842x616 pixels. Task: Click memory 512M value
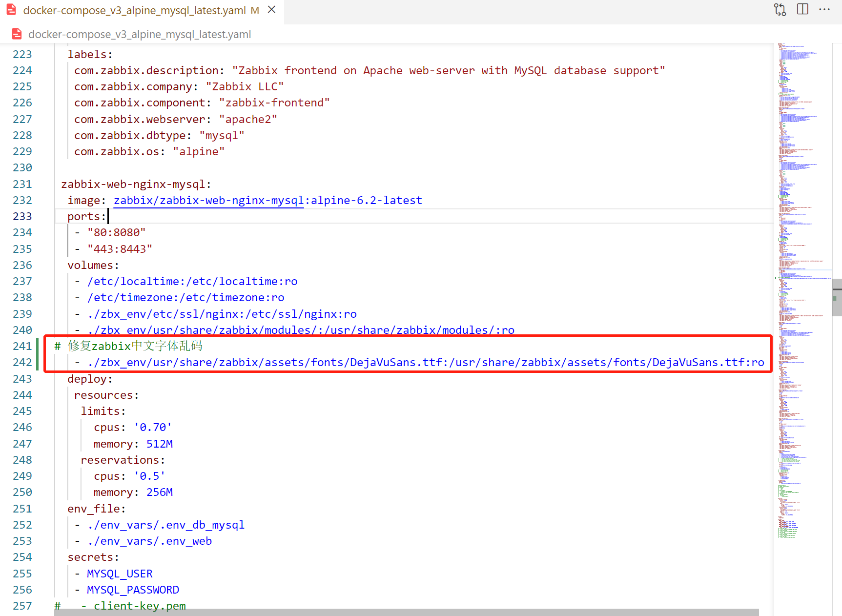point(160,444)
